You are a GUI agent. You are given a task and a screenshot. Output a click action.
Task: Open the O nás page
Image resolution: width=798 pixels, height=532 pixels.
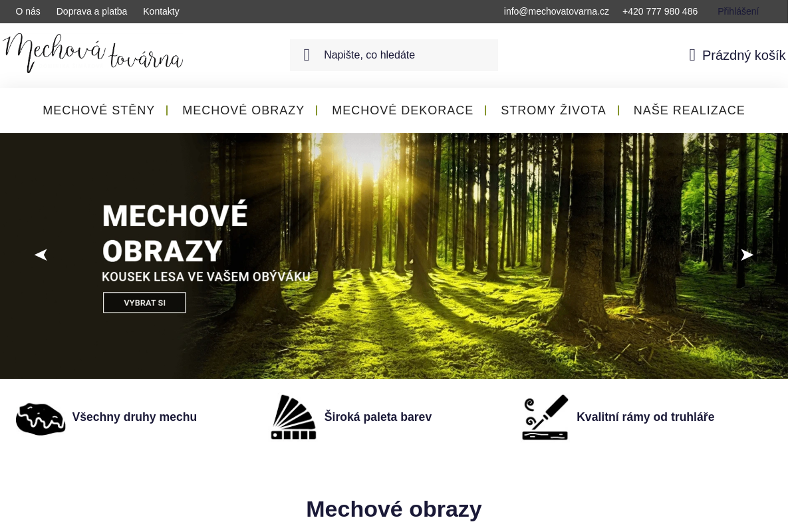click(27, 11)
